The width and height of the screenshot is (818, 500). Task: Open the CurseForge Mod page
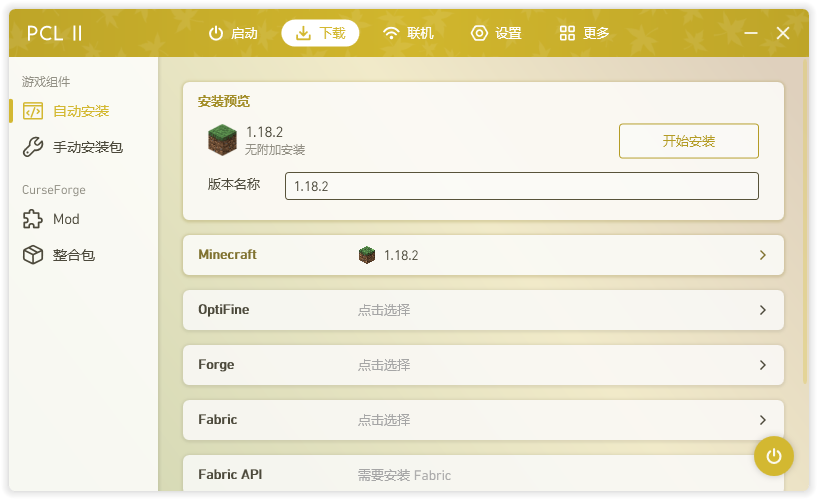tap(83, 219)
